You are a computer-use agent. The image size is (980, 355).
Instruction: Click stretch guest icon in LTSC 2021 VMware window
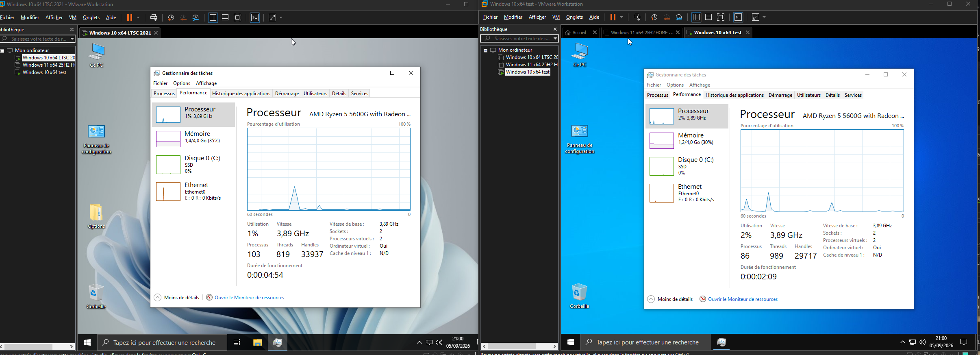[x=272, y=17]
